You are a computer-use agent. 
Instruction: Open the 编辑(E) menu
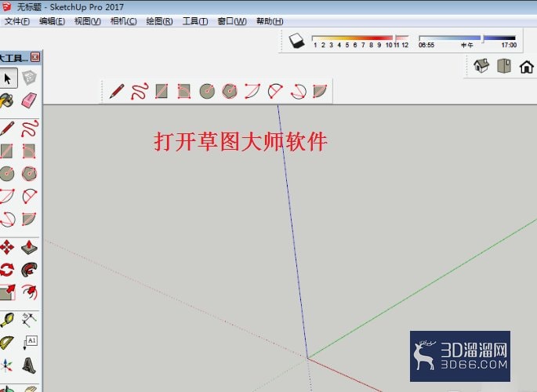pos(52,21)
